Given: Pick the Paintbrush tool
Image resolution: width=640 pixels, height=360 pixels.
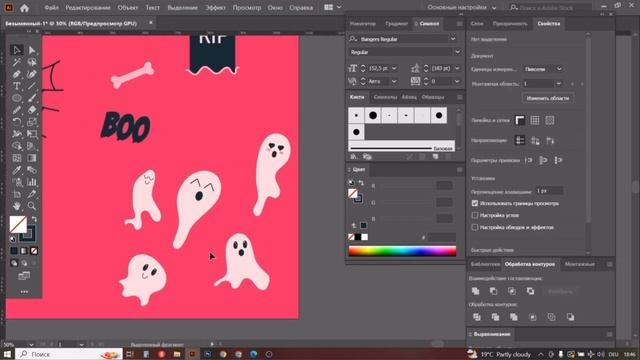Looking at the screenshot, I should click(32, 98).
